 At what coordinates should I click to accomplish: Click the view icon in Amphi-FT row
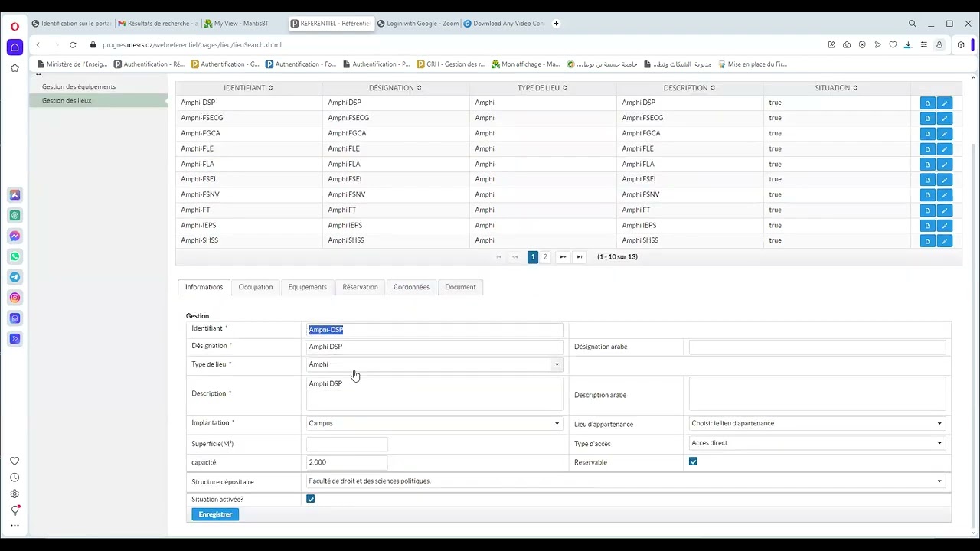point(928,210)
